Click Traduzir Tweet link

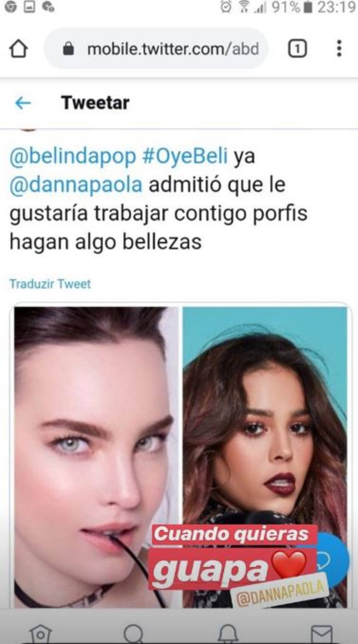50,284
